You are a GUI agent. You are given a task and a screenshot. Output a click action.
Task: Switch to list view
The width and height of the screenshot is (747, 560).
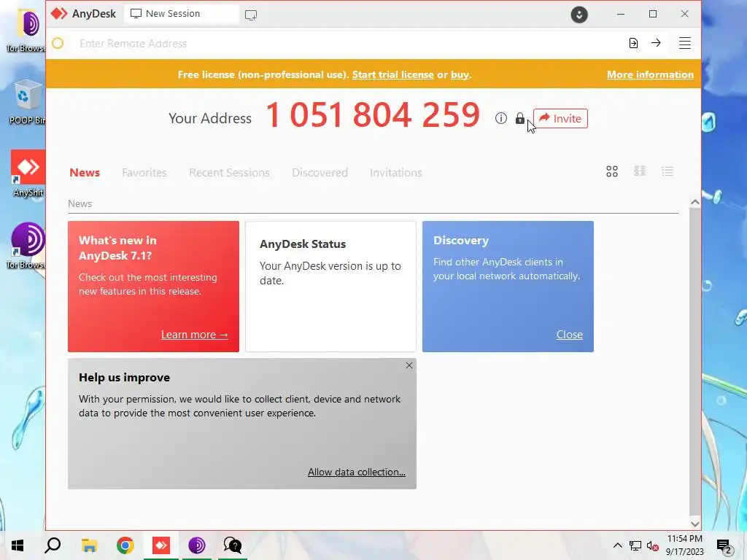[x=667, y=171]
